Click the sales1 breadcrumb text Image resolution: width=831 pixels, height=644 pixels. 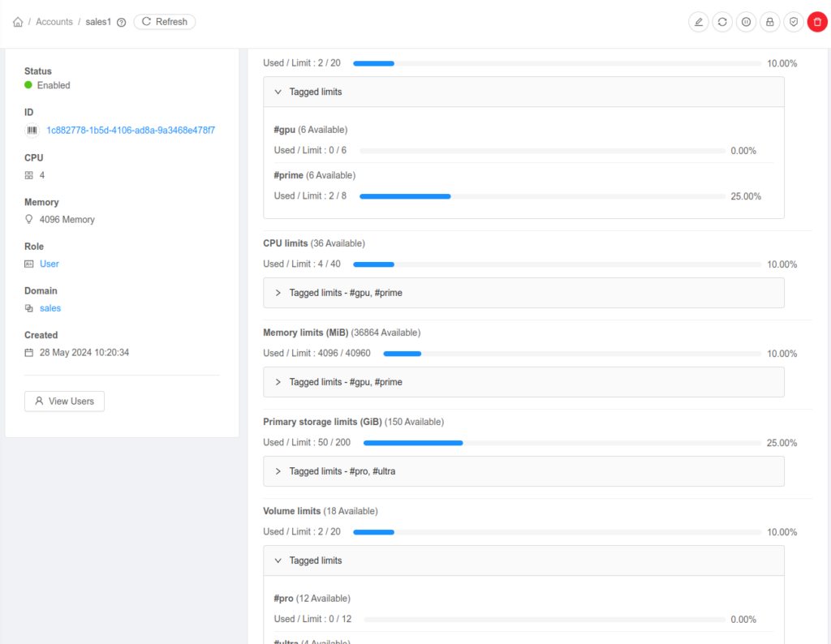pos(98,22)
